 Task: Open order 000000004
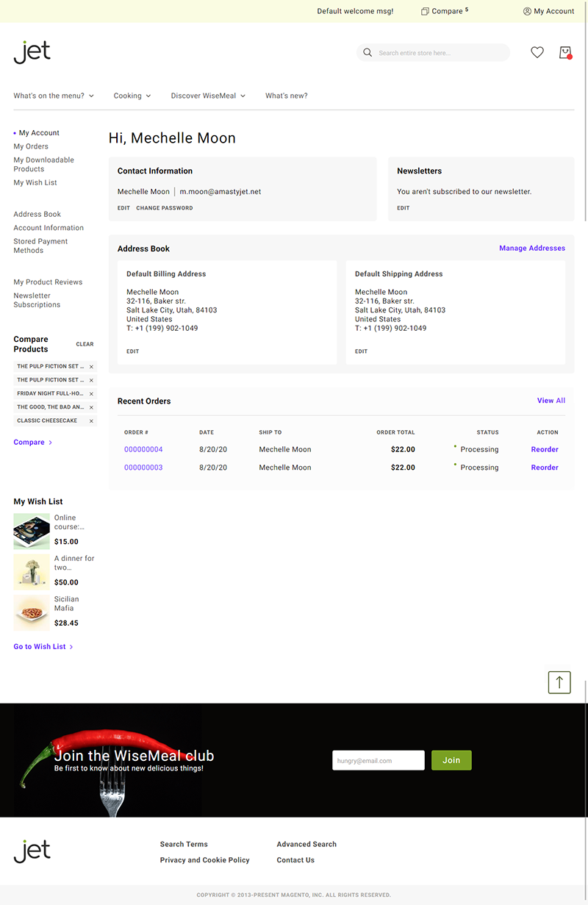tap(143, 449)
